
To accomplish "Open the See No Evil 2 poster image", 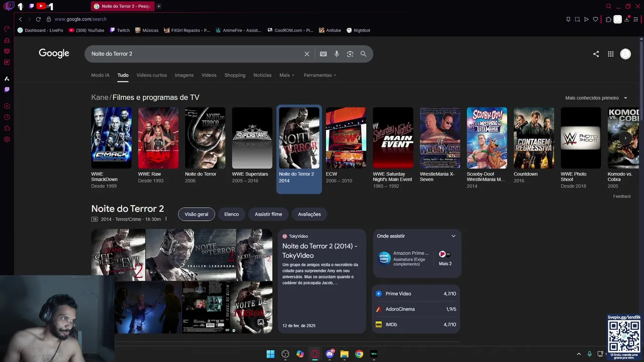I will pos(118,255).
